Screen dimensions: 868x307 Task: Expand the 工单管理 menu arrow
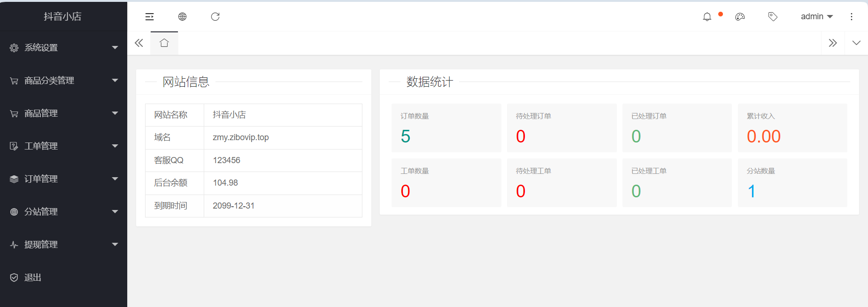[115, 146]
